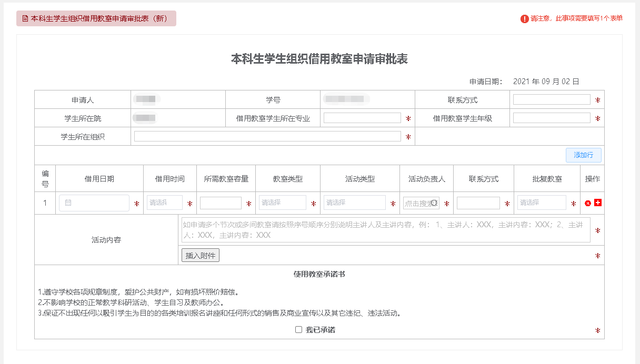Click the 学生所在组织 input field

pos(267,137)
